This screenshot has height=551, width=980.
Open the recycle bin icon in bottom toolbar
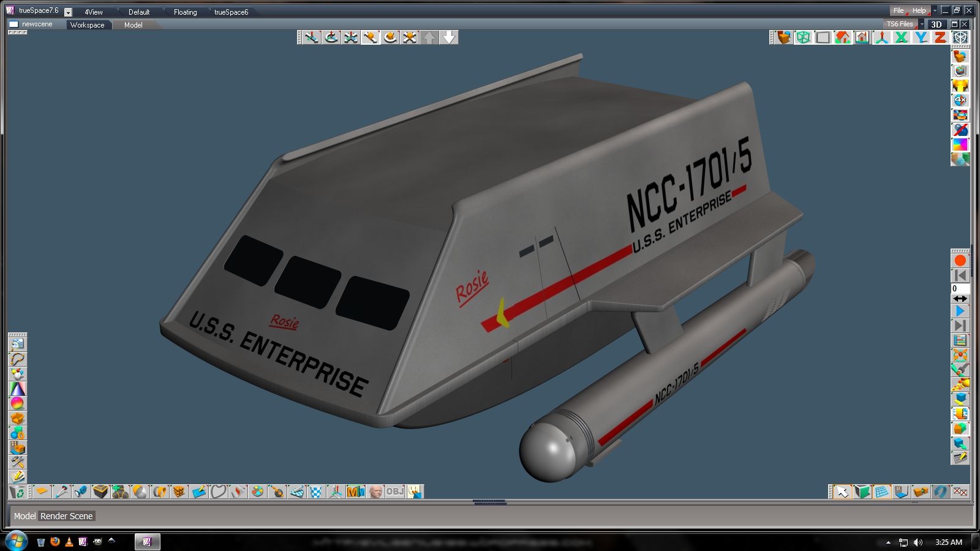17,492
